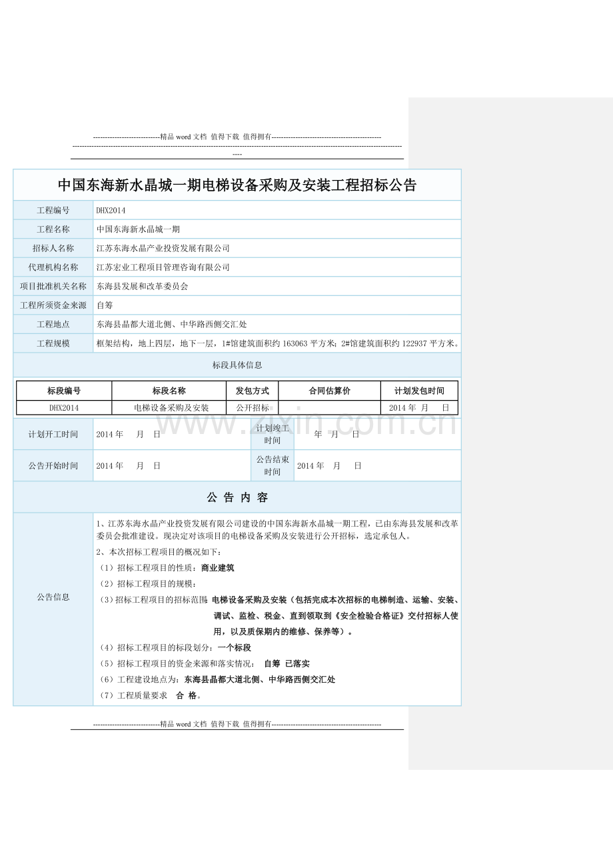The width and height of the screenshot is (613, 868).
Task: Click the 工程所须资金来源 label
Action: [53, 305]
